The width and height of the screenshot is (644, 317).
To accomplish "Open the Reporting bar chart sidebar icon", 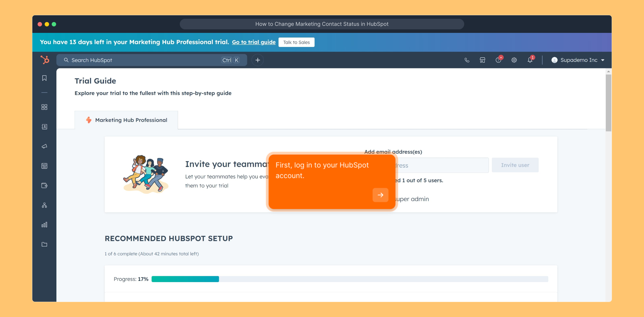I will coord(44,225).
